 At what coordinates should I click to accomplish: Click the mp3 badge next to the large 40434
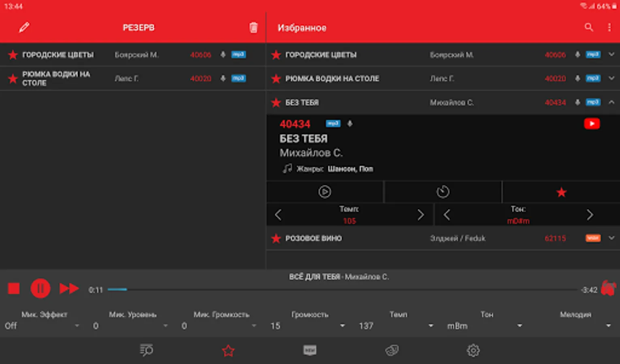(333, 124)
